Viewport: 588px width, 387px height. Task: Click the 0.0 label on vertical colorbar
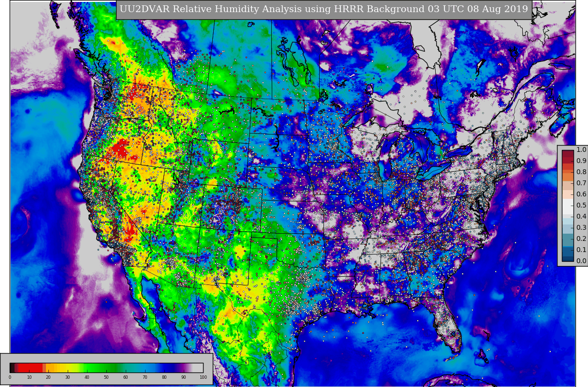581,261
